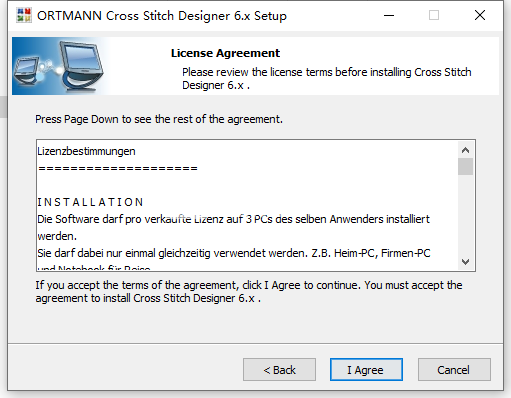Click the row of equals signs under Lizenzbestimmungen
The height and width of the screenshot is (398, 511).
118,169
